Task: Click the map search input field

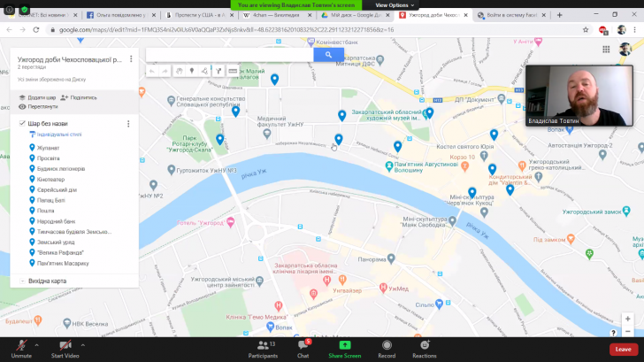Action: [228, 54]
